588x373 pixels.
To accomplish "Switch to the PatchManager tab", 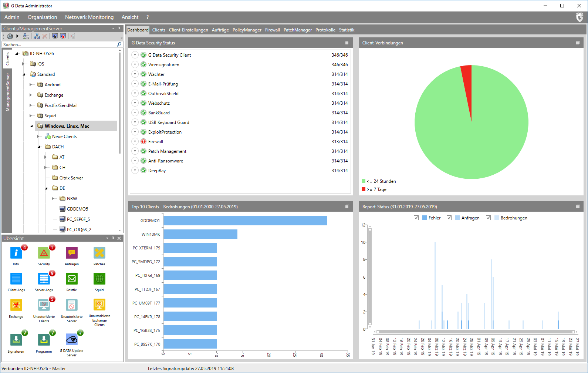I will click(x=298, y=30).
